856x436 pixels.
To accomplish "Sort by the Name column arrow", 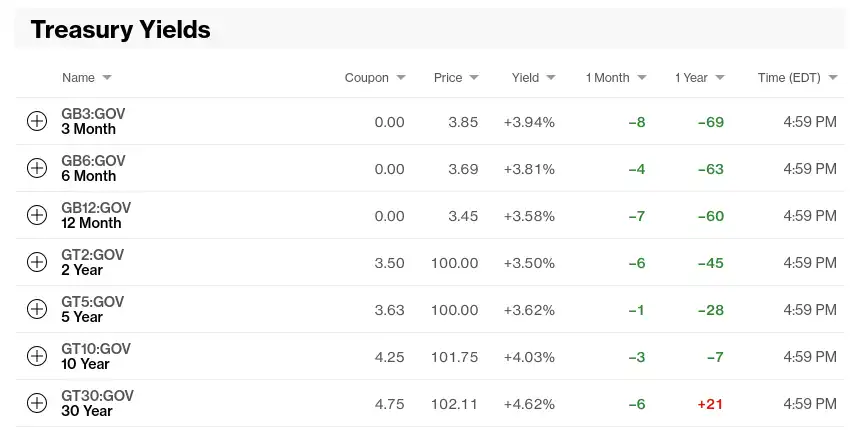I will pos(107,78).
